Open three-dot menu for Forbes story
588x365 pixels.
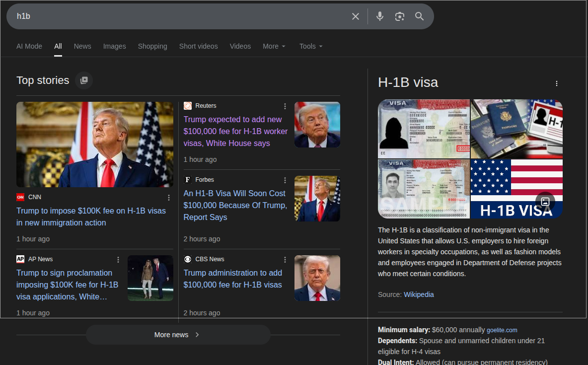point(285,180)
